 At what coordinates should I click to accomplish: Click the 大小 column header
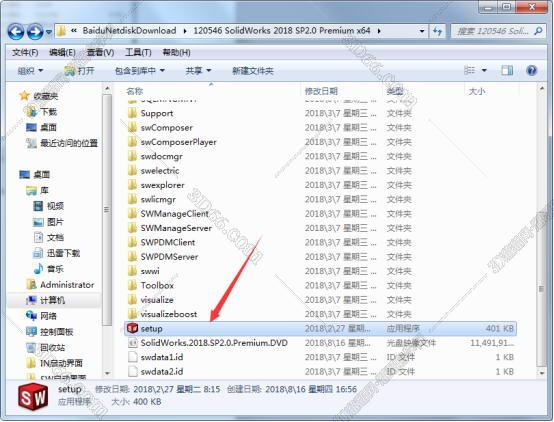(477, 92)
